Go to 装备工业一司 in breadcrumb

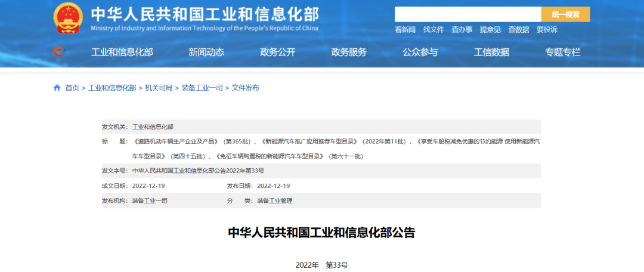tap(202, 88)
